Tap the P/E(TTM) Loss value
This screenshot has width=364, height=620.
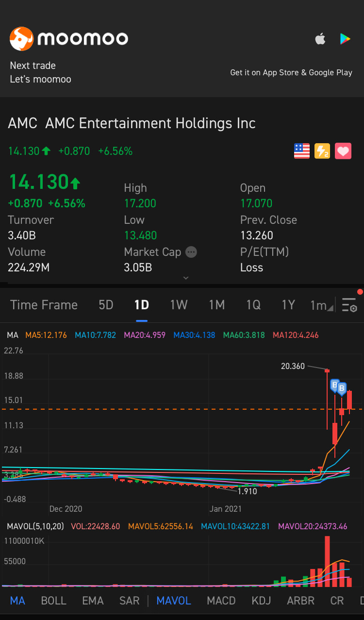pos(251,268)
